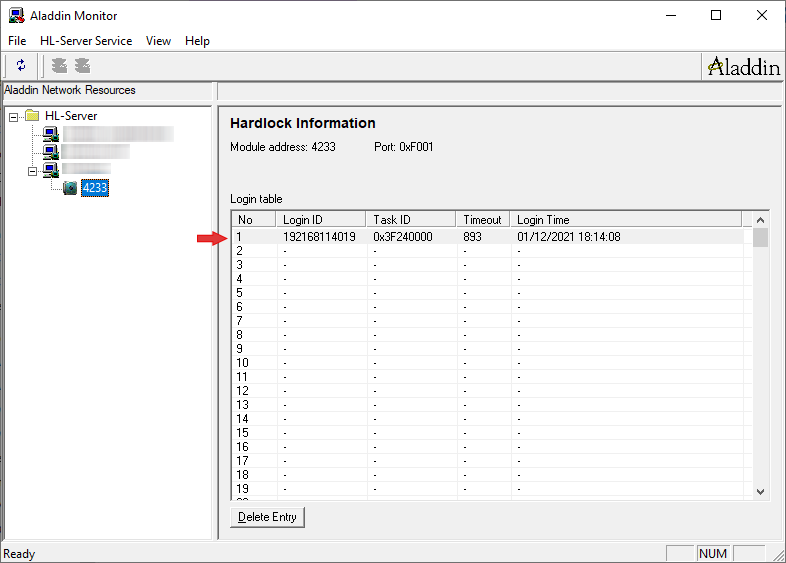Select the 4233 module tree item
The height and width of the screenshot is (563, 786).
point(95,188)
